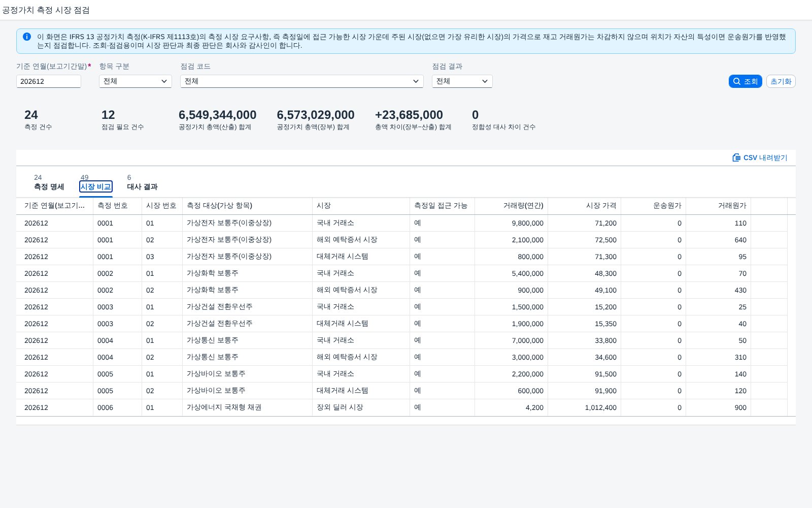
Task: Switch to the 측정 명세 tab
Action: (x=49, y=182)
